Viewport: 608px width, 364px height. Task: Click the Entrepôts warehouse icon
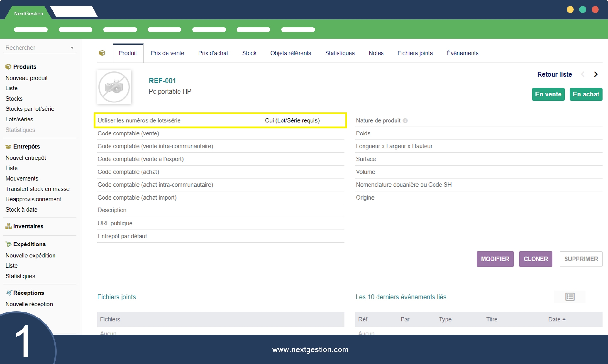pyautogui.click(x=8, y=147)
